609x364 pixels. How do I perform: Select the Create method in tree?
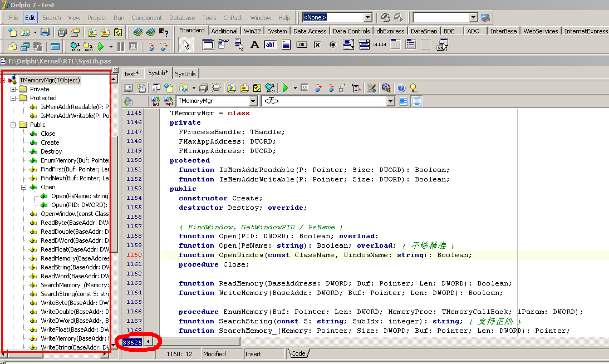pos(50,142)
